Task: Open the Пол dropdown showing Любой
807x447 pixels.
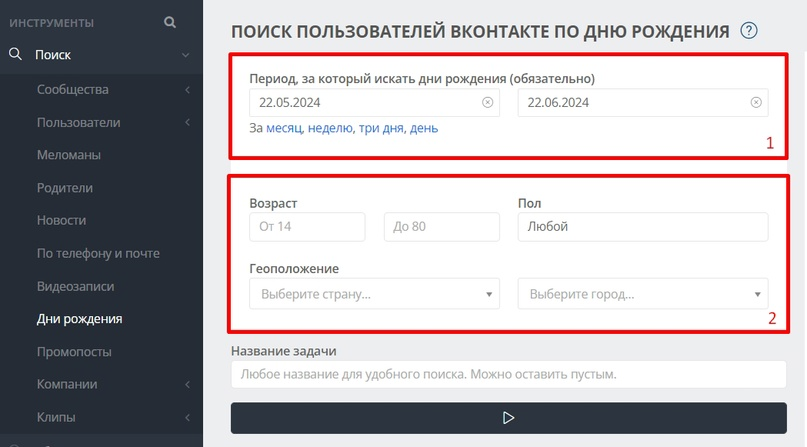Action: click(643, 227)
